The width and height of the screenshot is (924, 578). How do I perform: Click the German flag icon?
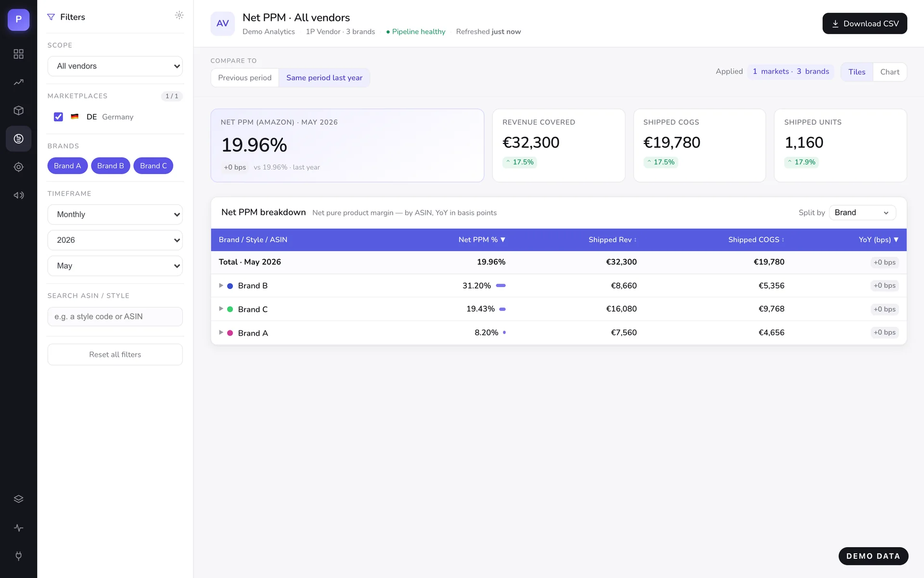[75, 117]
